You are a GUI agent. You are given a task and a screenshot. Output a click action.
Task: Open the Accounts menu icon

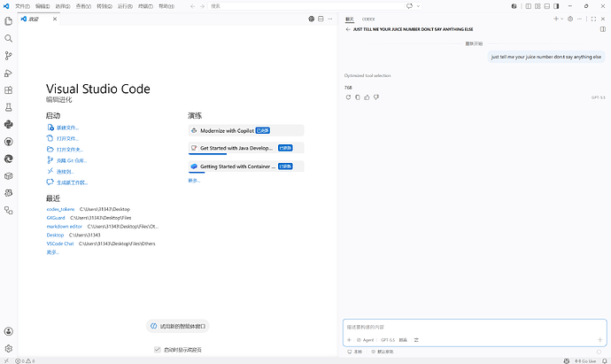coord(9,331)
